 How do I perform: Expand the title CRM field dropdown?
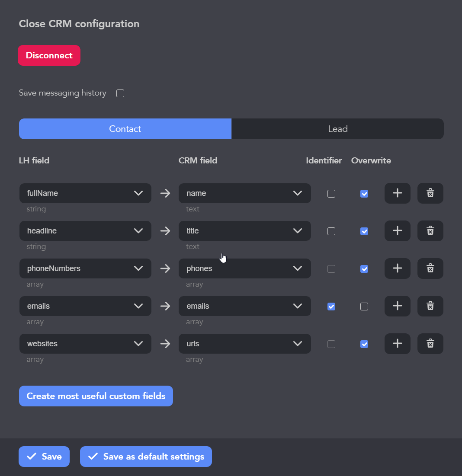244,231
